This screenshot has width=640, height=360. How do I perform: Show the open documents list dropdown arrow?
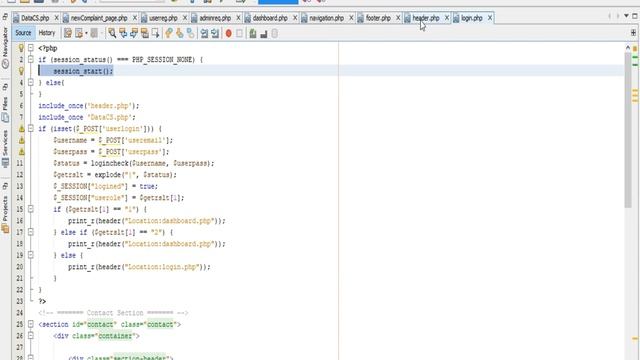[x=626, y=16]
